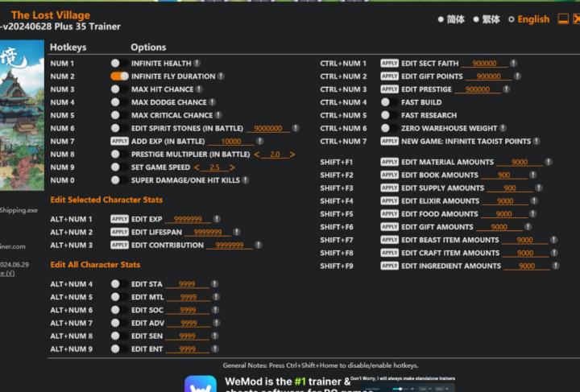Click Edit ADV value field
Viewport: 580px width, 392px height.
pos(189,323)
